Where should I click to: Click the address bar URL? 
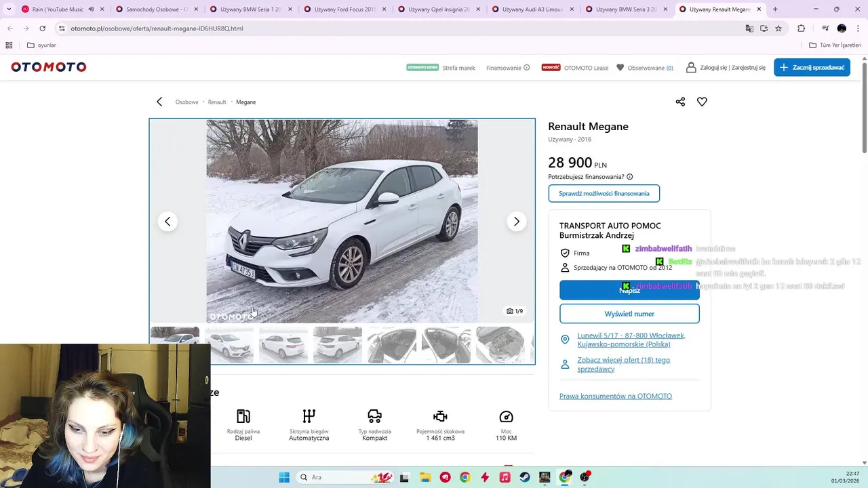[x=157, y=28]
